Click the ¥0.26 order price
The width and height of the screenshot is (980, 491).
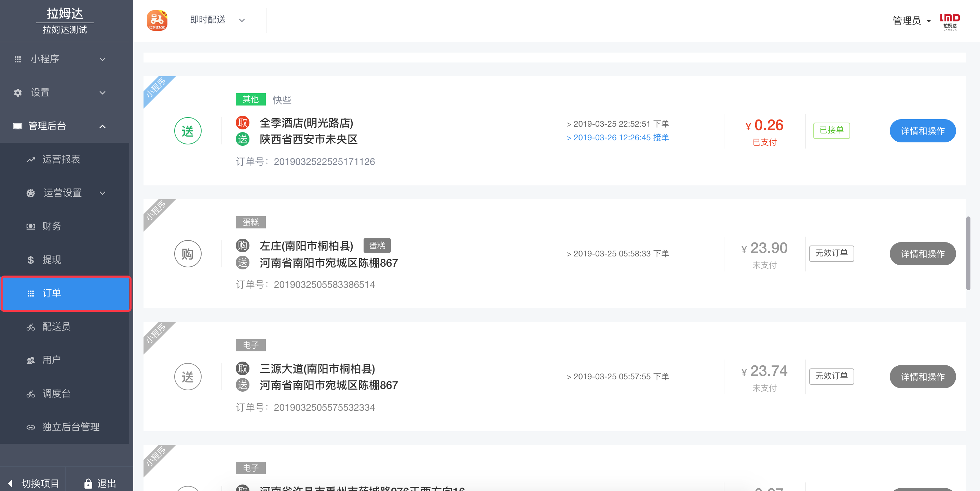pyautogui.click(x=764, y=125)
